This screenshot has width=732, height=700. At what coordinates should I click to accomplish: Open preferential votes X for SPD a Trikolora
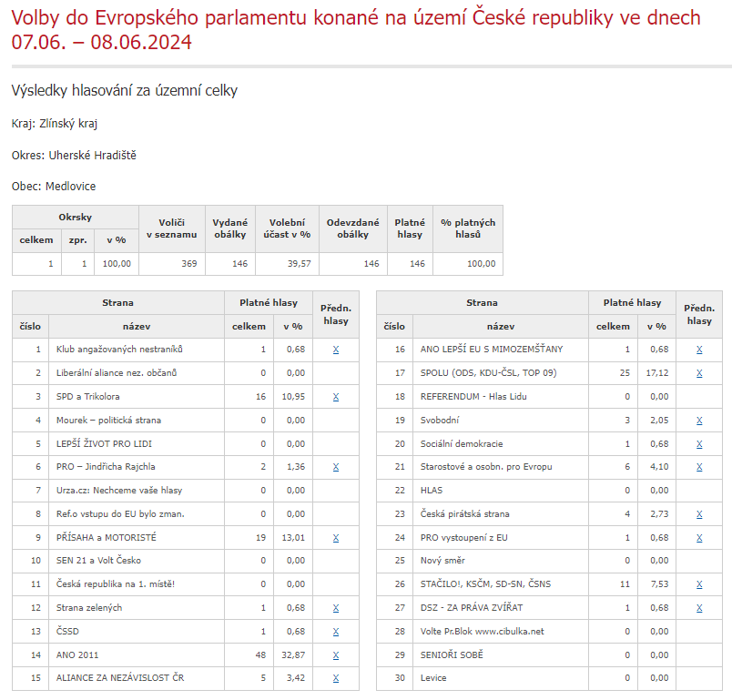pyautogui.click(x=336, y=397)
